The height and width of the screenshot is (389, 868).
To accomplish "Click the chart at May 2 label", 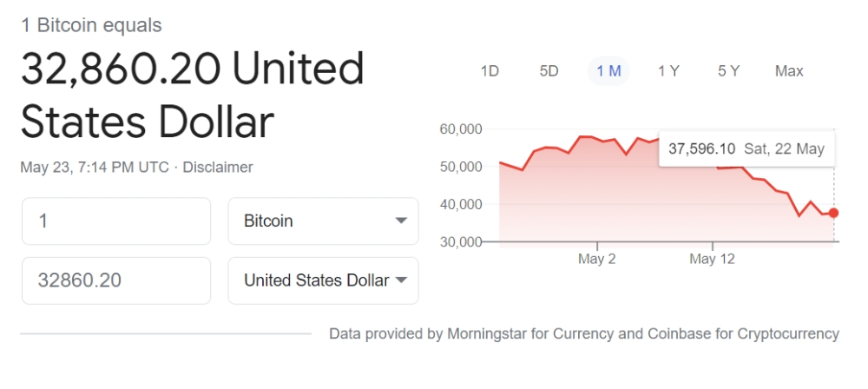I will pyautogui.click(x=597, y=259).
